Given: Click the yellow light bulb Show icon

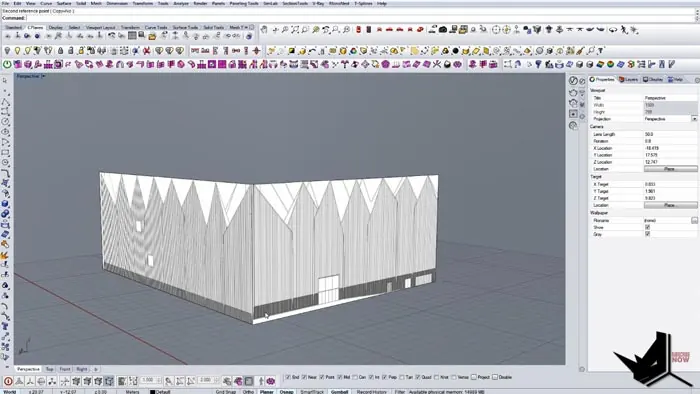Looking at the screenshot, I should [17, 51].
